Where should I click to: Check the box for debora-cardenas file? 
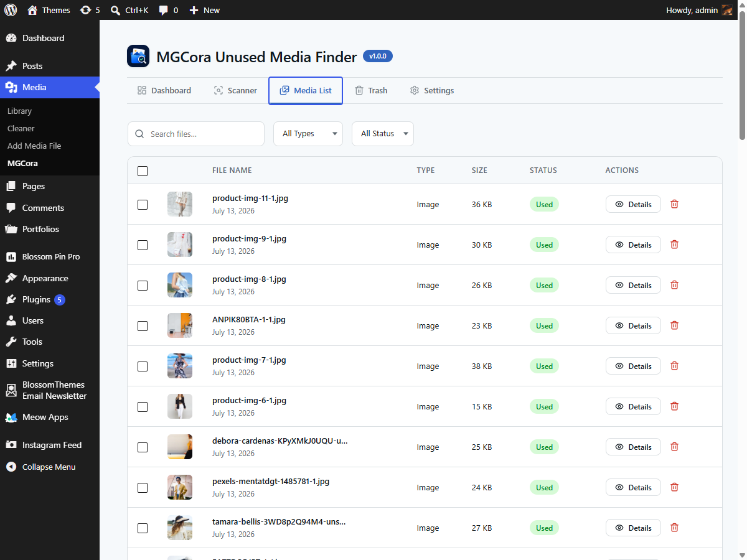pyautogui.click(x=143, y=447)
